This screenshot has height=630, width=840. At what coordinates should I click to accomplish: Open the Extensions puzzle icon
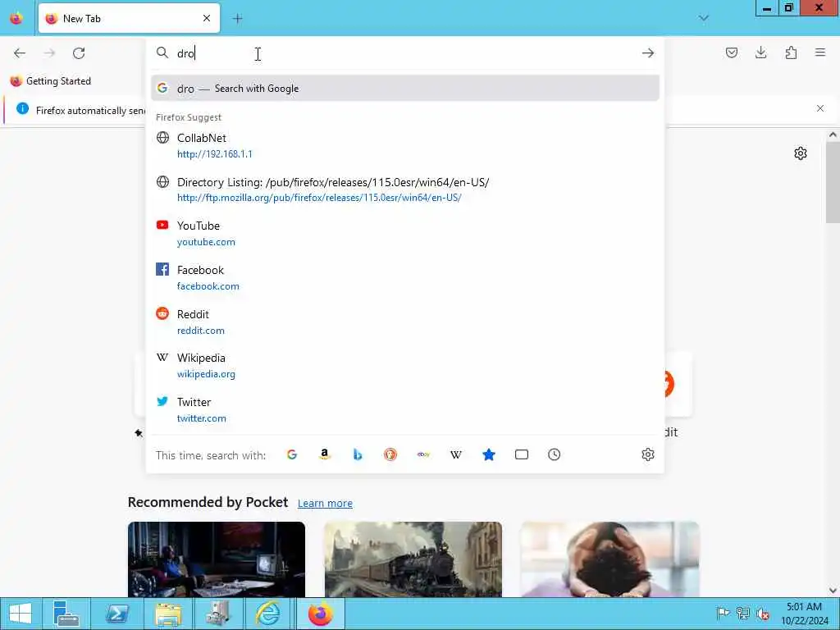pyautogui.click(x=791, y=52)
